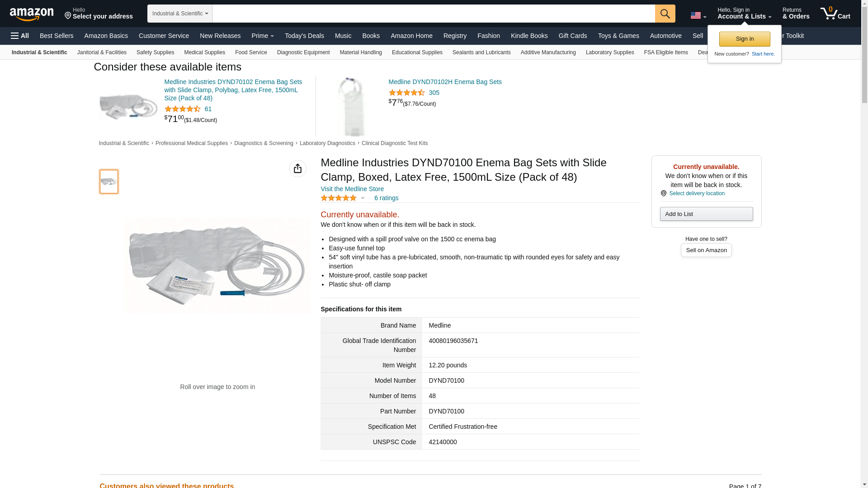Visit the Medline Store link
The height and width of the screenshot is (488, 868).
[352, 189]
